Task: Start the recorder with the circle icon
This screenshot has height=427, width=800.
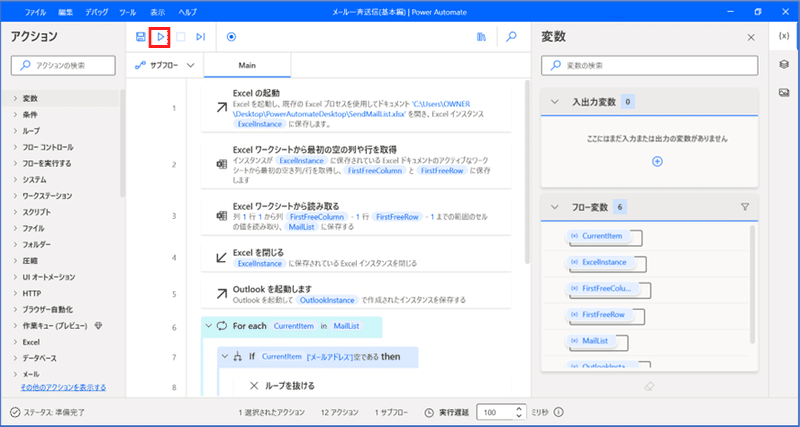Action: click(x=231, y=37)
